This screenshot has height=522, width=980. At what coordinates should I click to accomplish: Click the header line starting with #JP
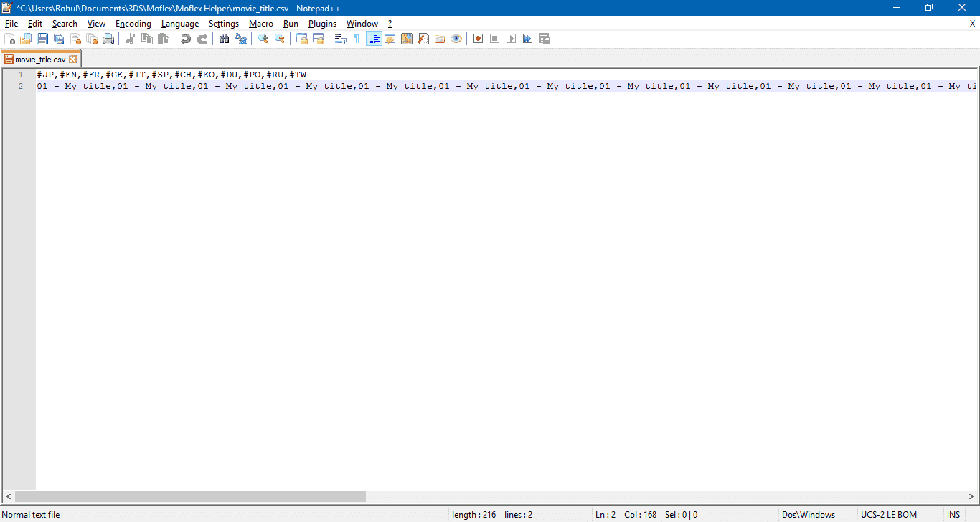[x=171, y=75]
